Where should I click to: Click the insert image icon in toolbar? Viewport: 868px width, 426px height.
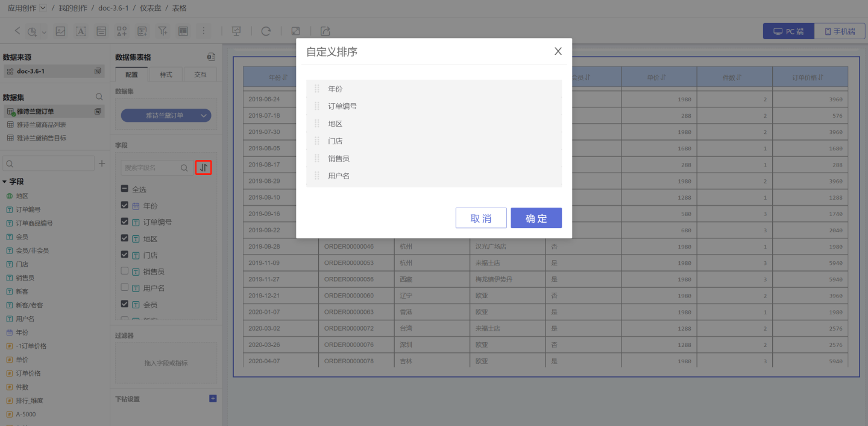[x=60, y=31]
